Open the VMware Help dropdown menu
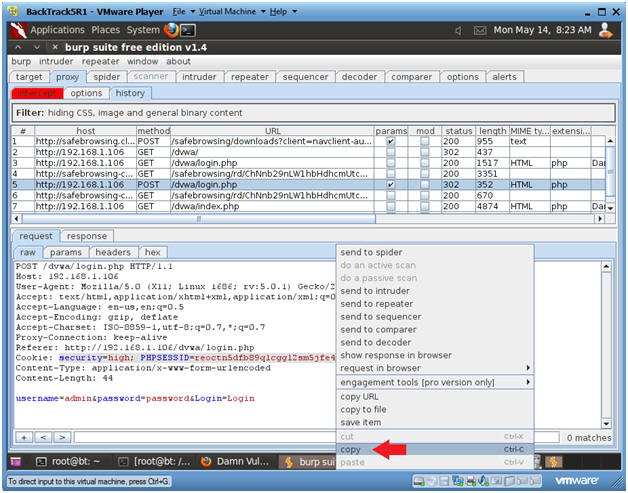 283,12
